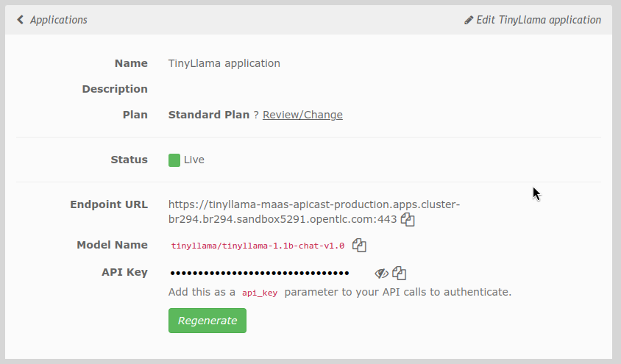This screenshot has height=364, width=621.
Task: Copy the Model Name to clipboard
Action: click(359, 246)
